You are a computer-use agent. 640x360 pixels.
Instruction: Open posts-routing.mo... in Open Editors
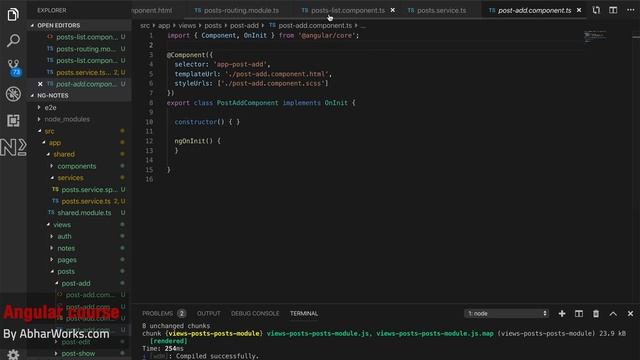87,49
